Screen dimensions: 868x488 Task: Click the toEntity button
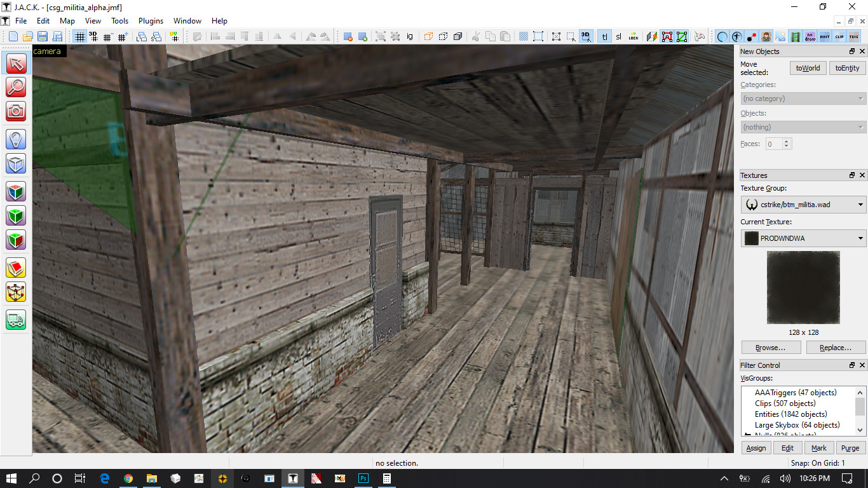tap(847, 68)
